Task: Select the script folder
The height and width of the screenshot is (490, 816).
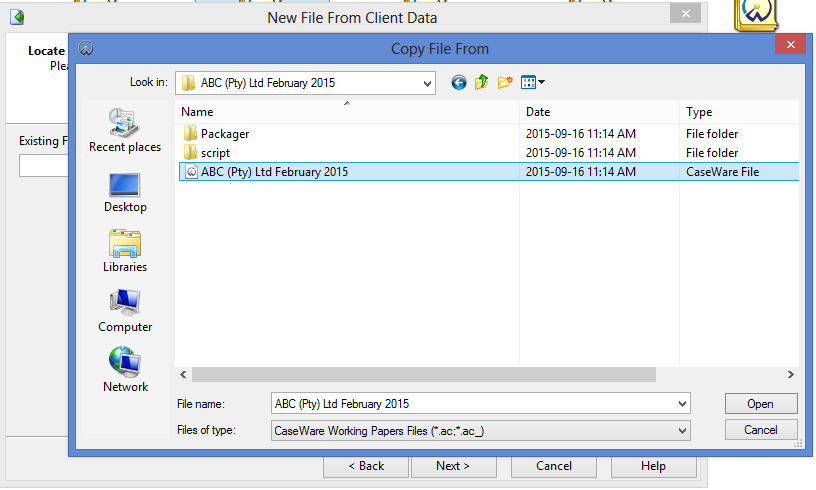Action: tap(215, 153)
